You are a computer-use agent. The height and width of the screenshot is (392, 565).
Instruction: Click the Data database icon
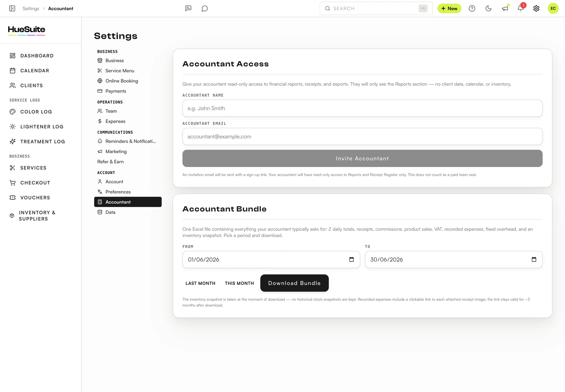100,212
